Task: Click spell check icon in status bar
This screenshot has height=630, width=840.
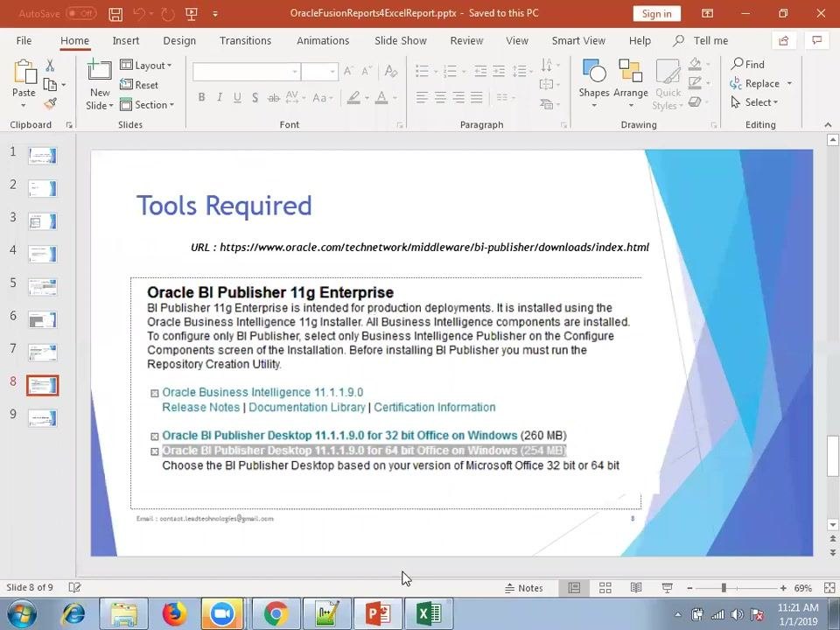Action: 74,588
